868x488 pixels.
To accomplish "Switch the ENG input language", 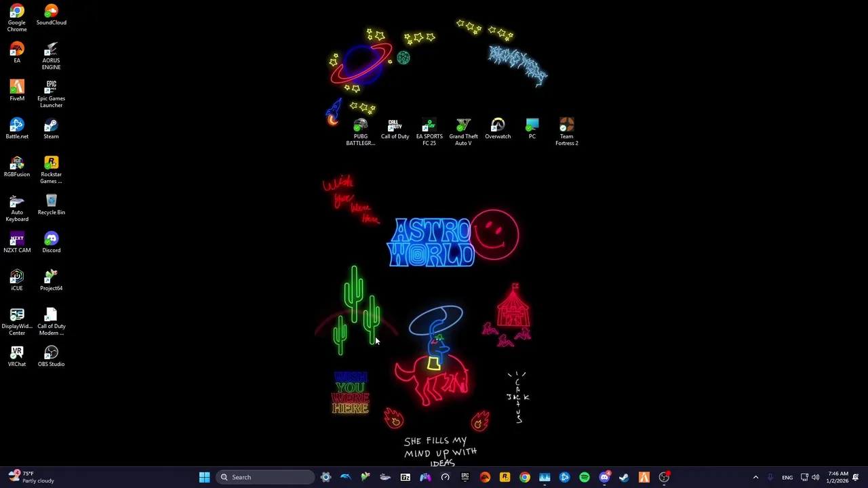I will coord(787,477).
